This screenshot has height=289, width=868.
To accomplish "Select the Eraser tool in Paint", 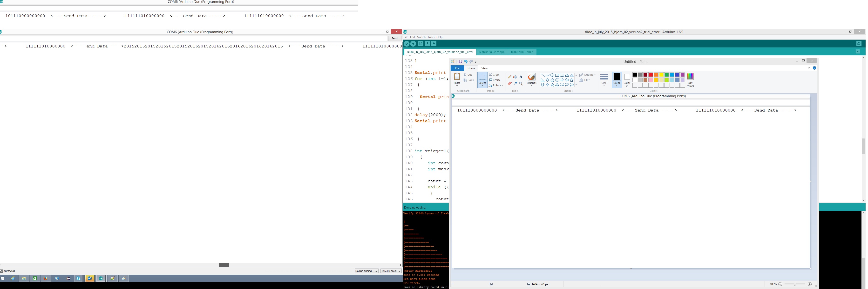I will click(x=509, y=83).
